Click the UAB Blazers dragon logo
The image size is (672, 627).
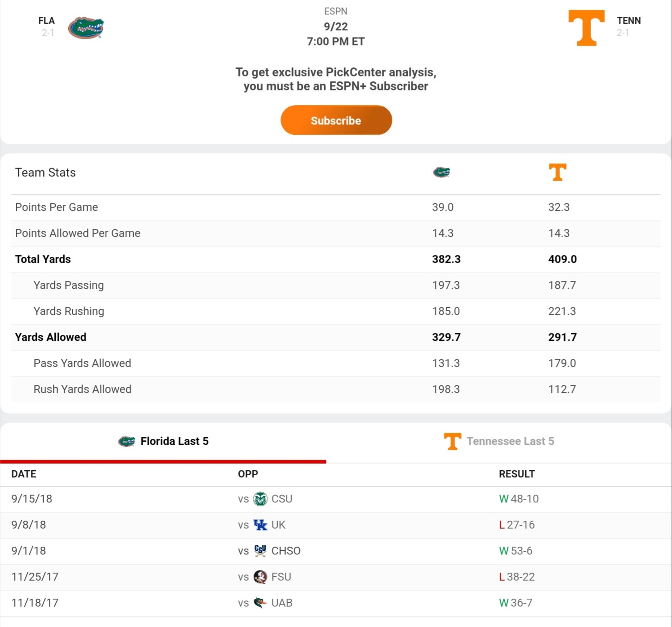(x=260, y=603)
